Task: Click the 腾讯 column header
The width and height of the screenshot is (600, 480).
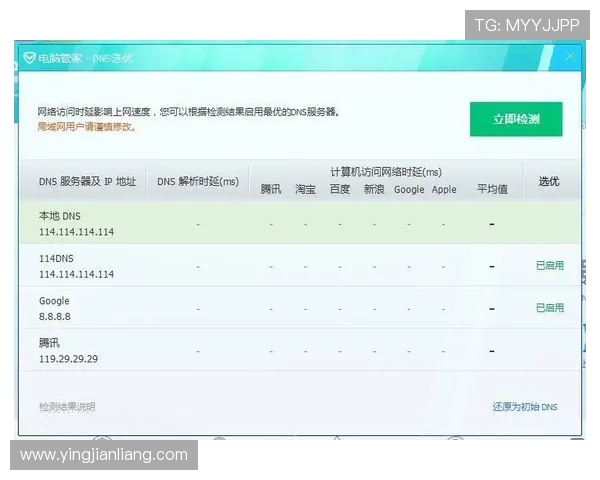Action: [271, 189]
